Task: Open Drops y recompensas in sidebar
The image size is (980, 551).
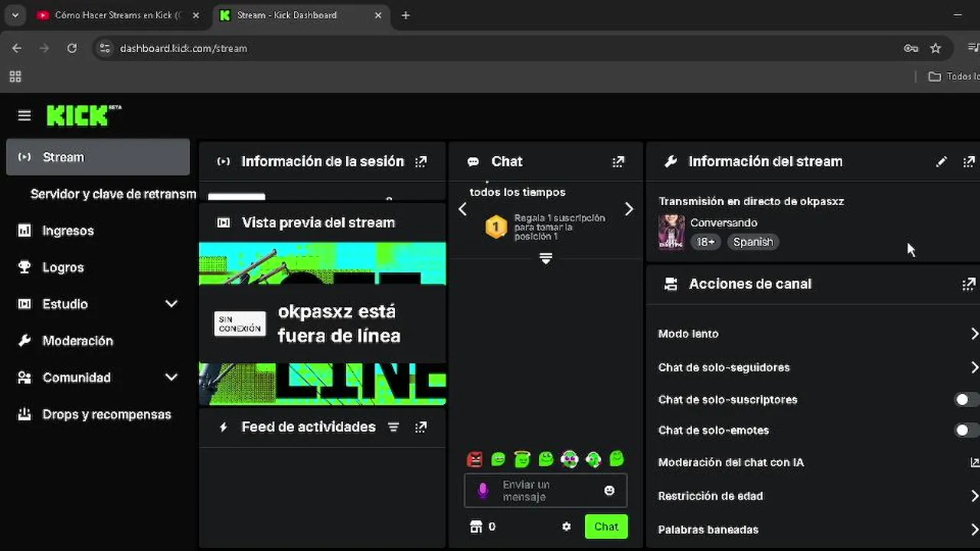Action: point(98,414)
